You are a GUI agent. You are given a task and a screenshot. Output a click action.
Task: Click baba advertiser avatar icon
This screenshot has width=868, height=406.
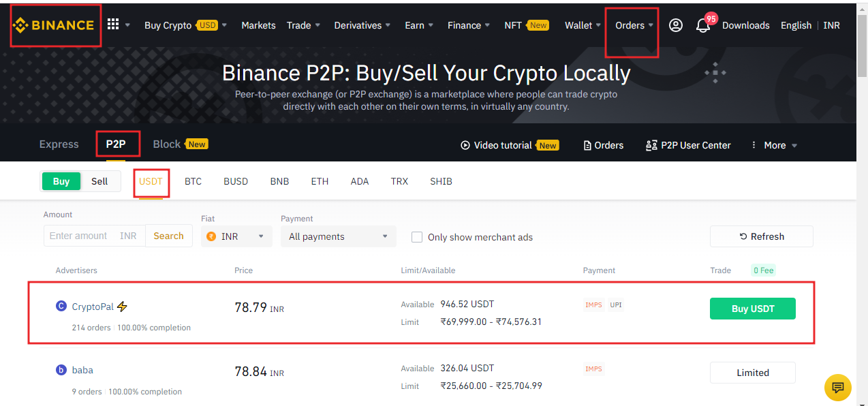[61, 370]
